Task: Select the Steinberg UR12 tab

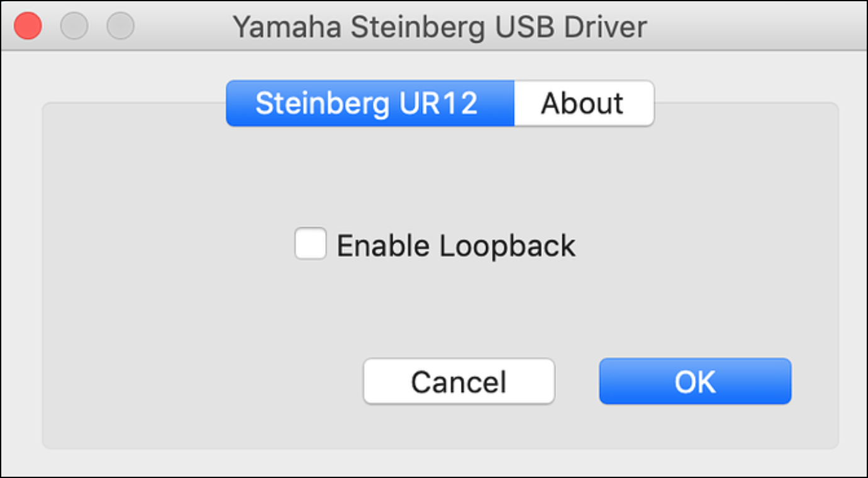Action: click(x=369, y=103)
